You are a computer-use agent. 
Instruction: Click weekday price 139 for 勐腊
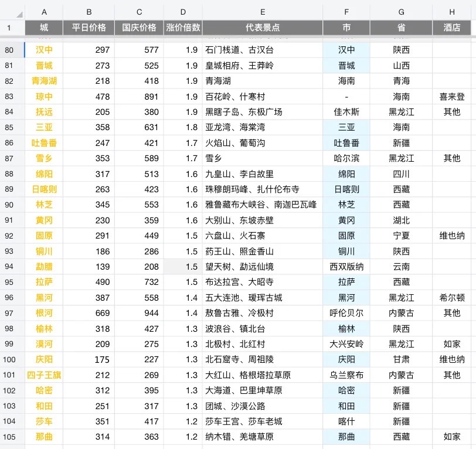coord(89,267)
